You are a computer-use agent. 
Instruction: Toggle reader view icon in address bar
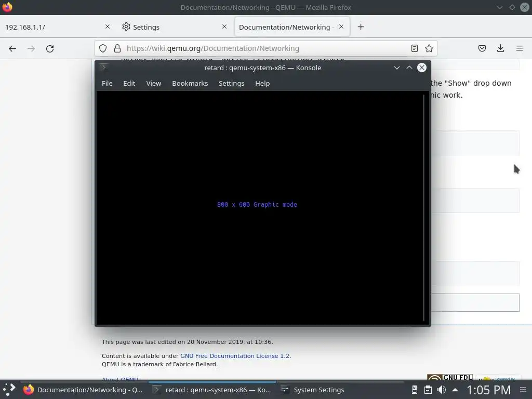[x=414, y=48]
